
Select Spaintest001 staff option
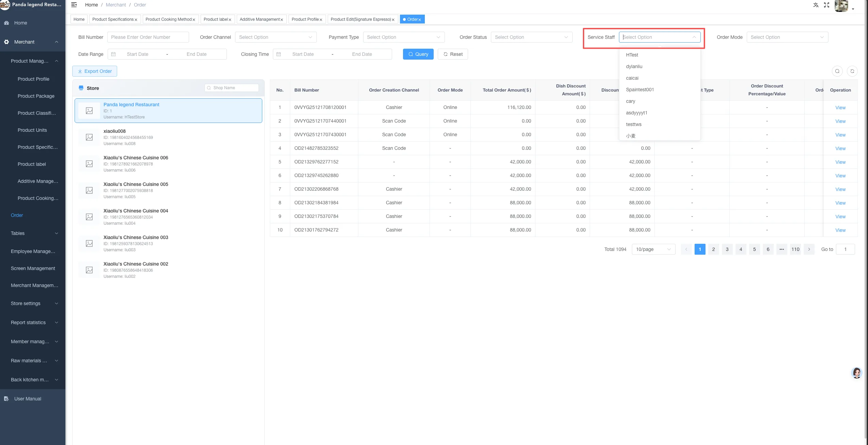pos(660,90)
